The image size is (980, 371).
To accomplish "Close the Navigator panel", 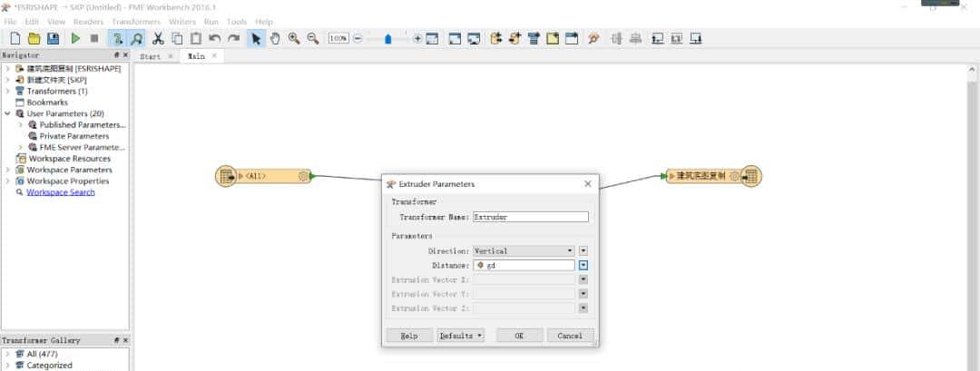I will [x=125, y=55].
